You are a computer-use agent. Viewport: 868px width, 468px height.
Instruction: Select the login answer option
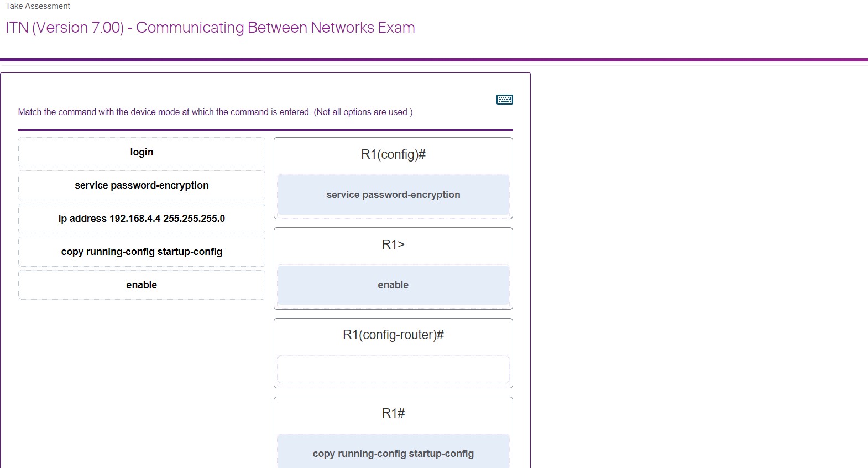click(142, 152)
